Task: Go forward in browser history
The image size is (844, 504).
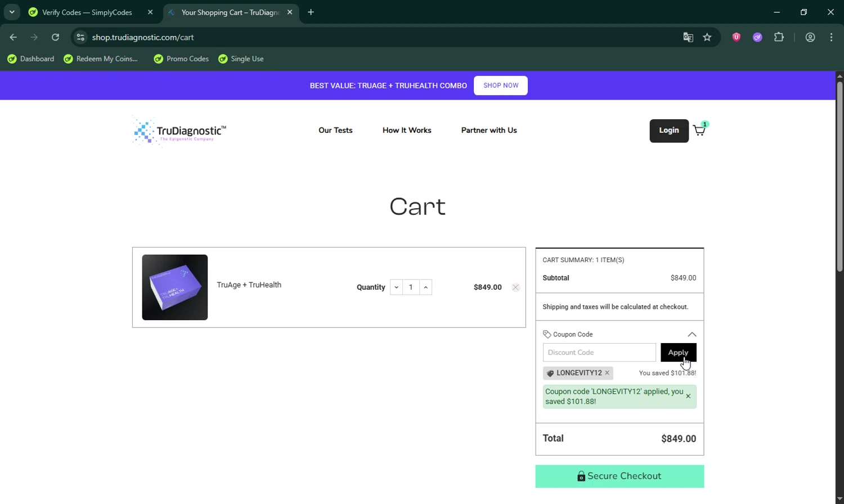Action: (34, 37)
